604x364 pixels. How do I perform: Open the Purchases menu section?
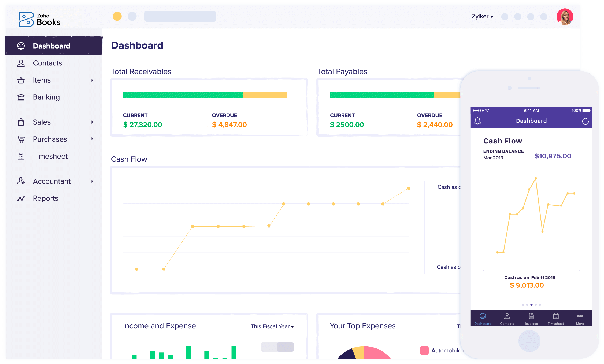50,139
